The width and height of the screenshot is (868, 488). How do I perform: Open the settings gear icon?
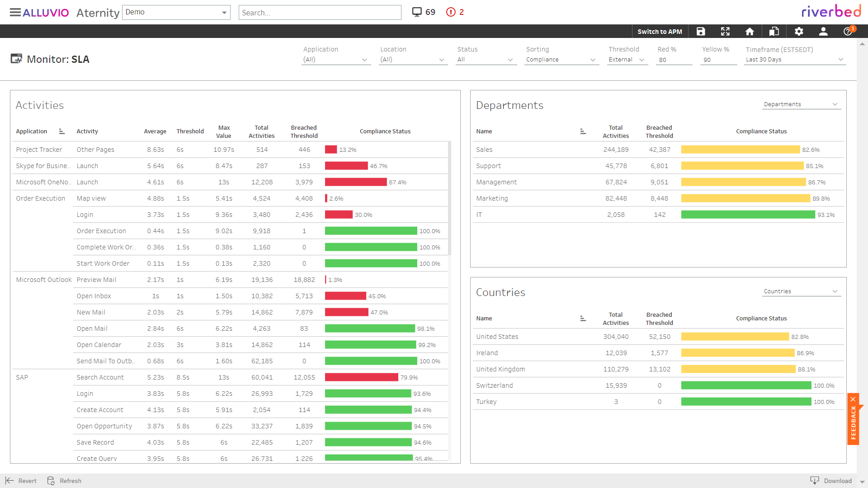pos(799,32)
